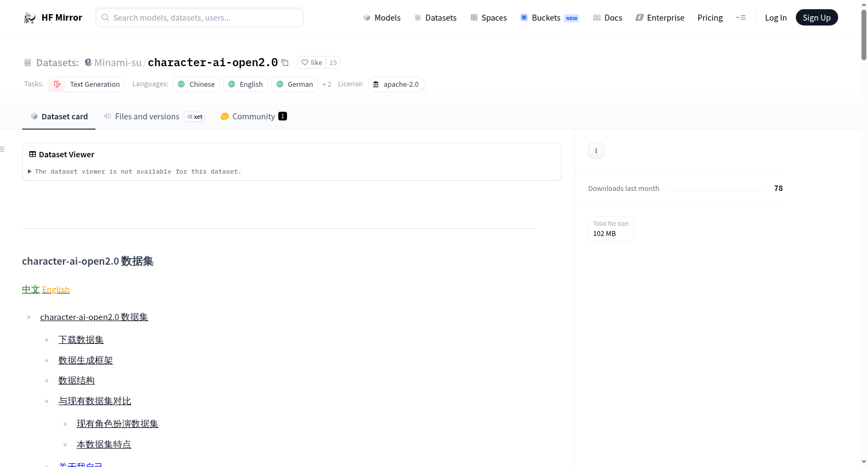Open the three-dot options menu in sidebar
The image size is (868, 467).
pos(596,151)
